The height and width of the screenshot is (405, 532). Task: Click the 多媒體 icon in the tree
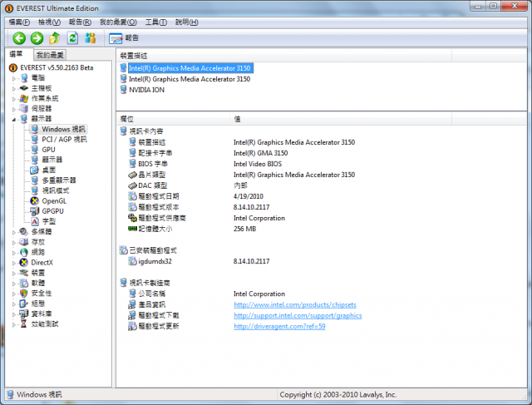pos(23,231)
